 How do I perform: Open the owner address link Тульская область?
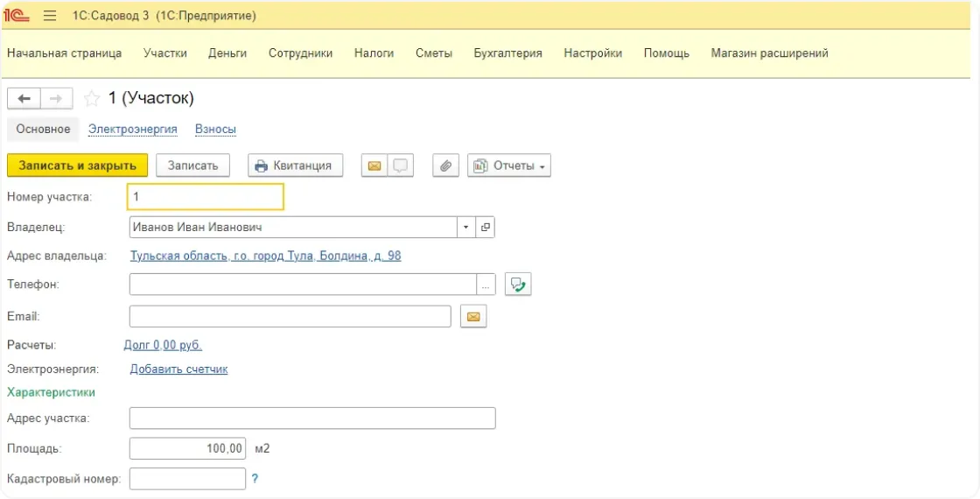(x=266, y=256)
